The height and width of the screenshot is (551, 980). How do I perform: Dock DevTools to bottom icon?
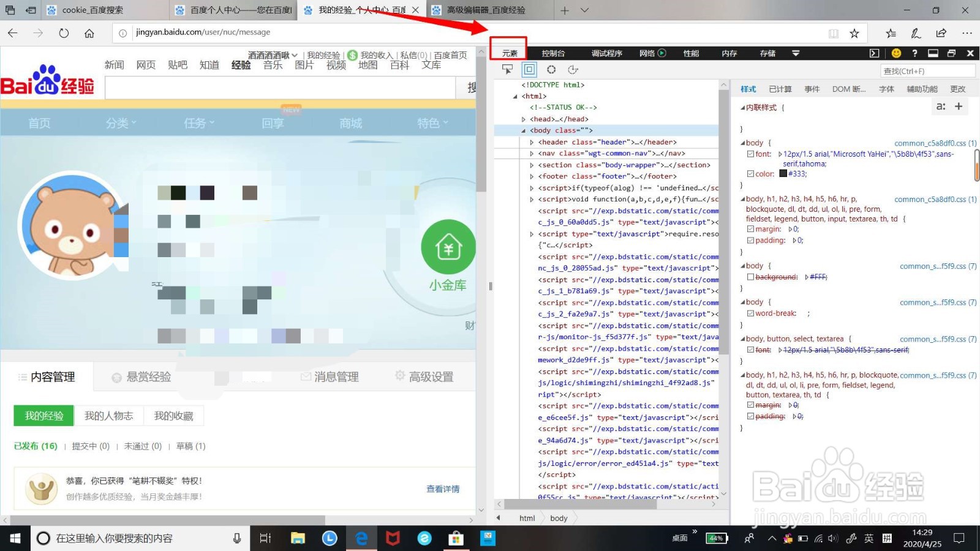933,53
